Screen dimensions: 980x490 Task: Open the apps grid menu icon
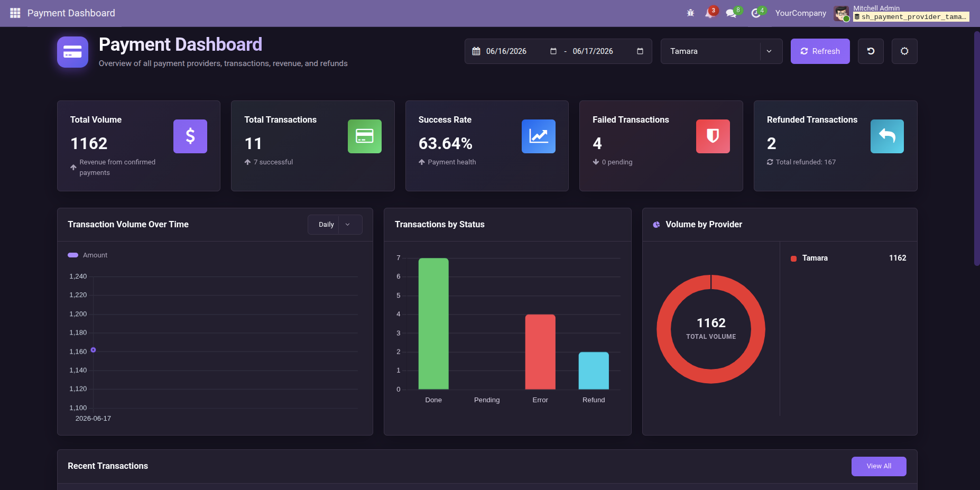[x=15, y=13]
